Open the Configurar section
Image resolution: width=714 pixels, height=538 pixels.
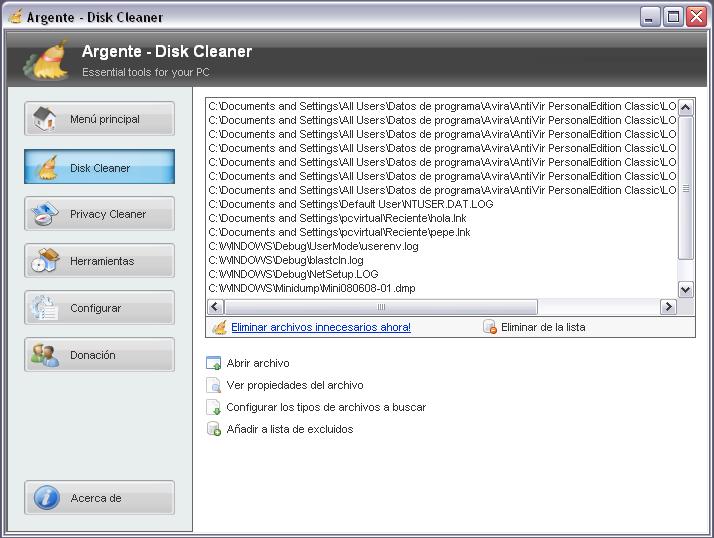(99, 307)
